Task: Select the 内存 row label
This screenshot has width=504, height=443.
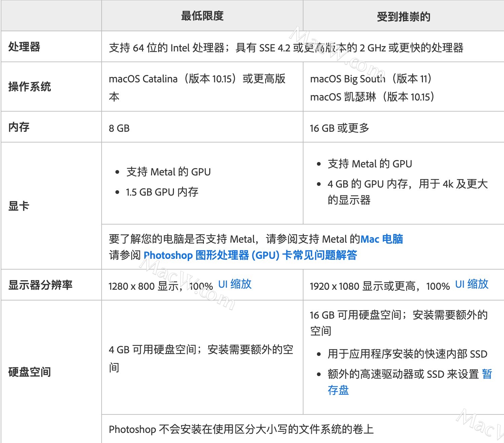Action: click(x=19, y=127)
